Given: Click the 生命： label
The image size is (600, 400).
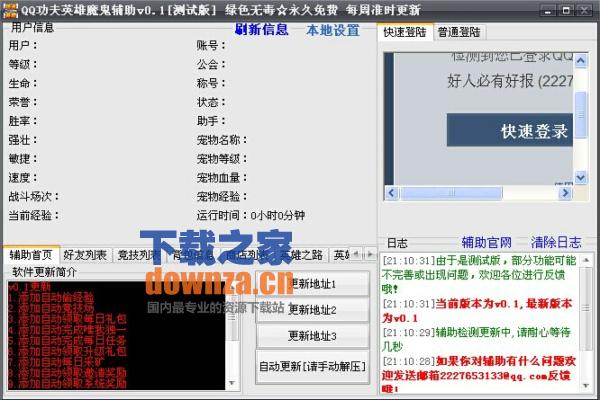Looking at the screenshot, I should [23, 83].
